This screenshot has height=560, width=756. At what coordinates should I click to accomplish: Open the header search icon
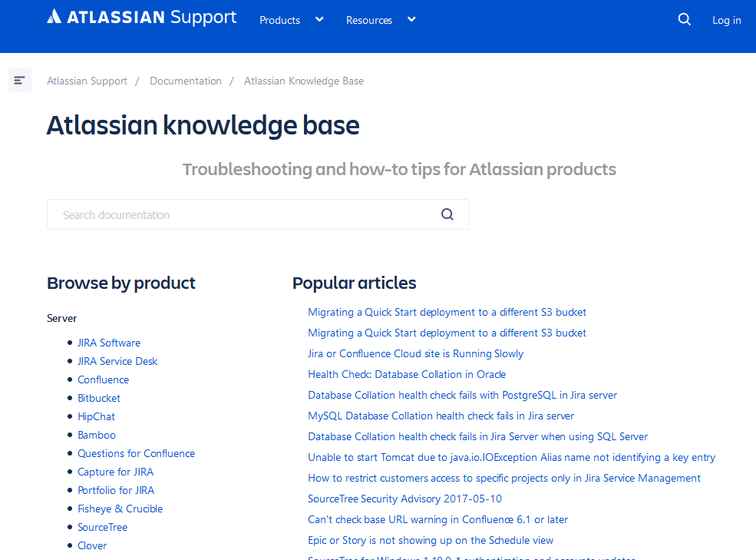(685, 20)
